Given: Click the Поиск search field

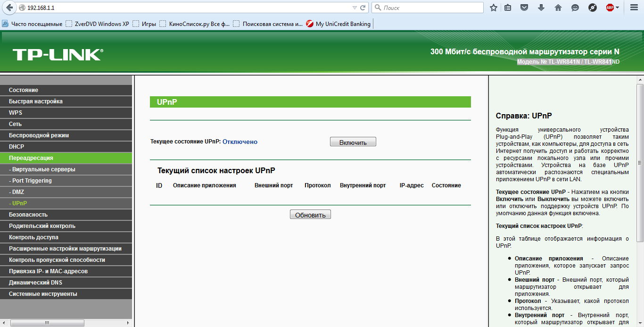Looking at the screenshot, I should click(x=427, y=8).
